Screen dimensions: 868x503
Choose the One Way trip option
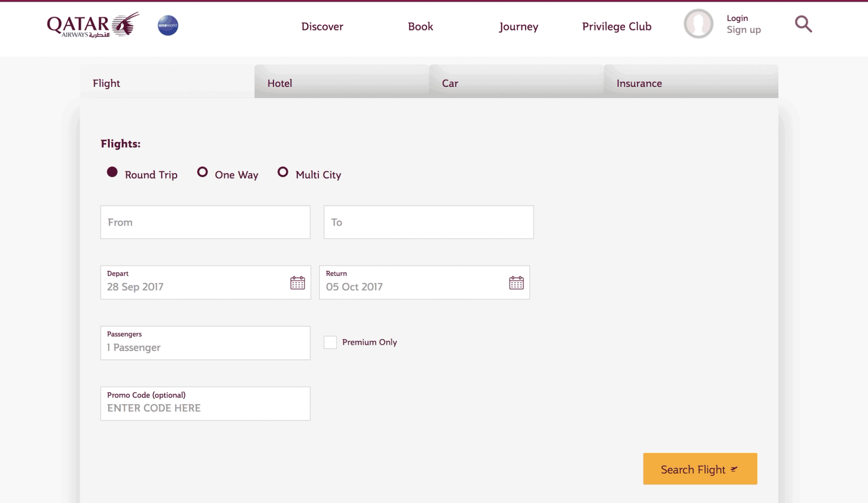coord(203,172)
